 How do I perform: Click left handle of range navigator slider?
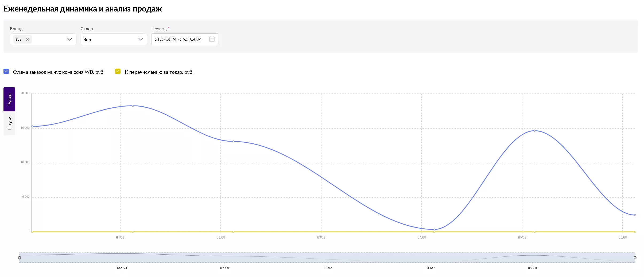point(20,258)
